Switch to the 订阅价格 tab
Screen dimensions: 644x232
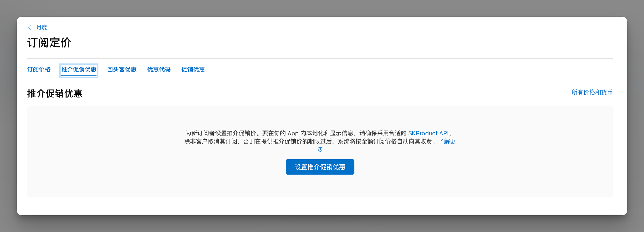point(39,70)
